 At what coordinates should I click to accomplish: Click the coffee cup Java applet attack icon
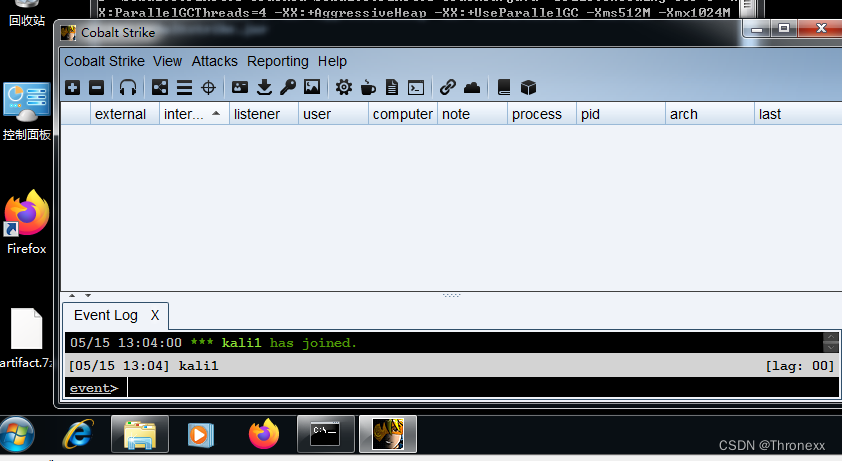(x=368, y=88)
